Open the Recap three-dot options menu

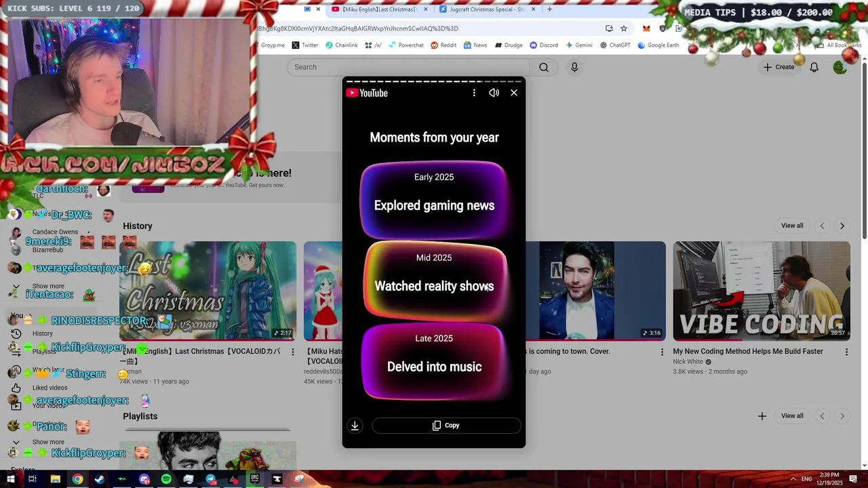click(x=474, y=93)
